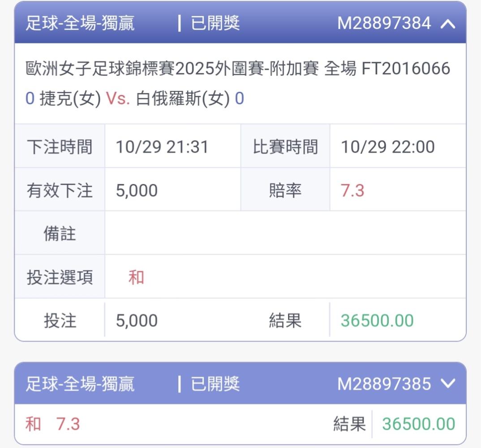Click the 捷克(女) team name
481x448 pixels.
[x=70, y=99]
